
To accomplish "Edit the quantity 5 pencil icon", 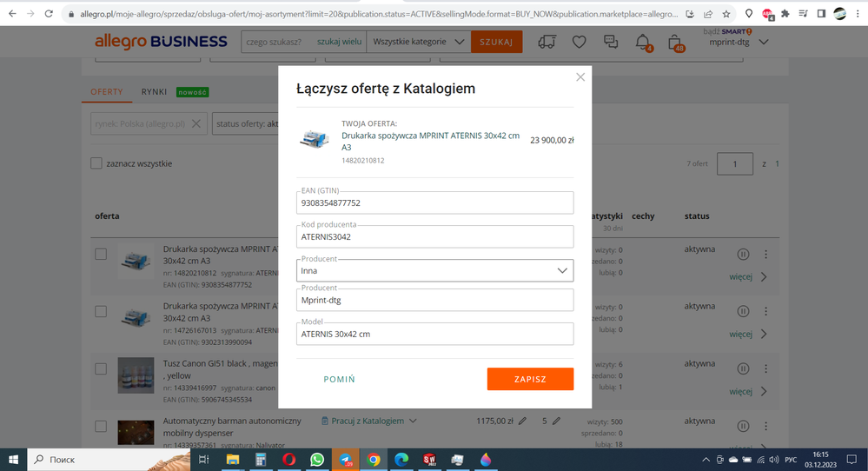I will point(556,421).
